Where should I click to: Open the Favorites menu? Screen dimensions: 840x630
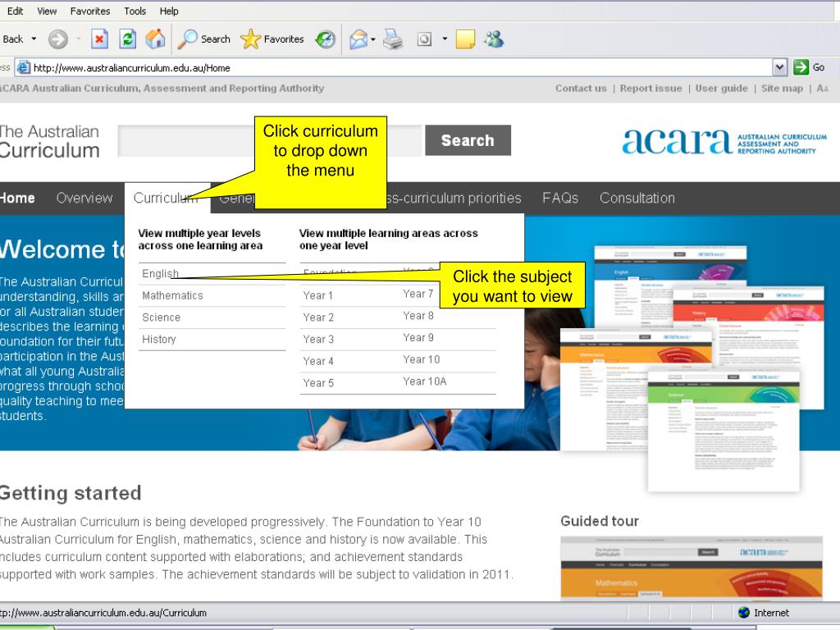[x=90, y=11]
